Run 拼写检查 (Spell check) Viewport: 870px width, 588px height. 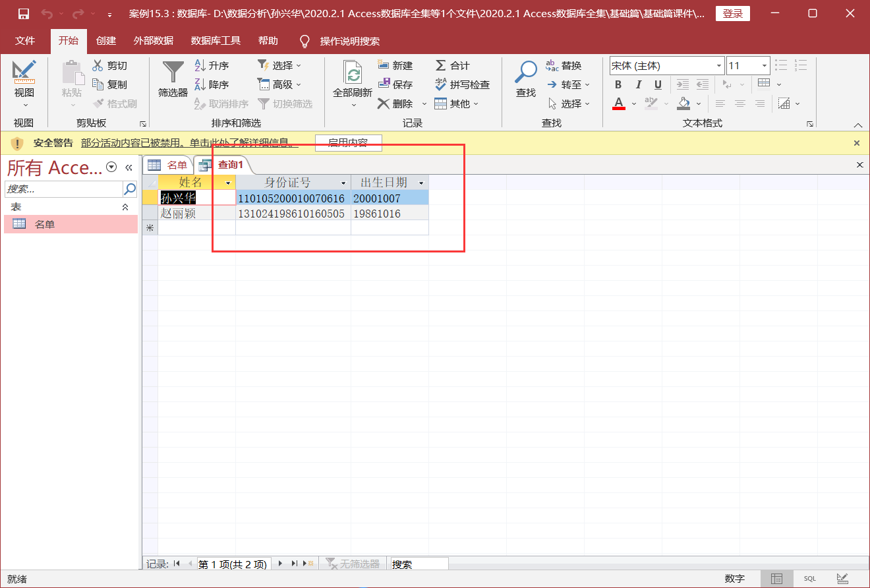pos(463,84)
